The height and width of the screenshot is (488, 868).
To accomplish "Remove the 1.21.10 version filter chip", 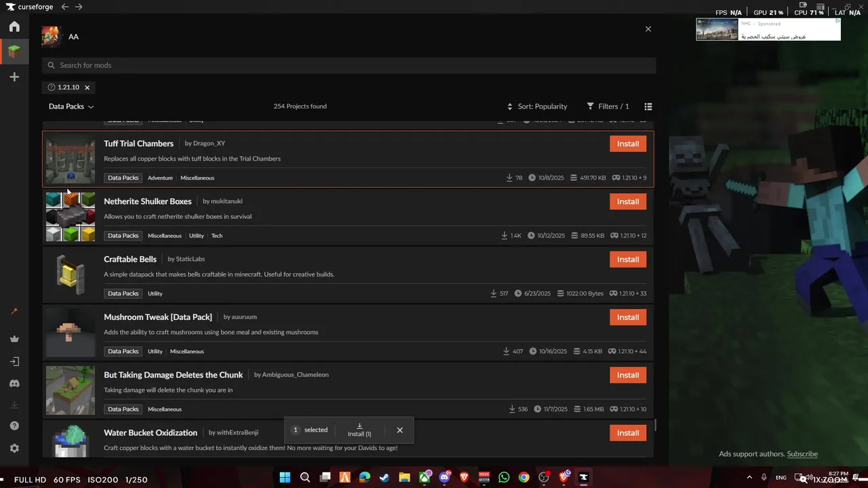I will [x=87, y=87].
